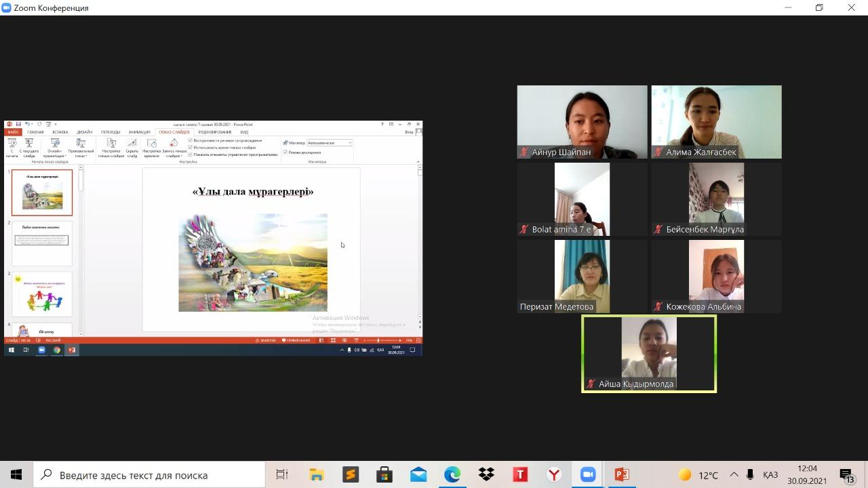Open Dropbox from the Windows taskbar
The image size is (868, 488).
[x=486, y=474]
